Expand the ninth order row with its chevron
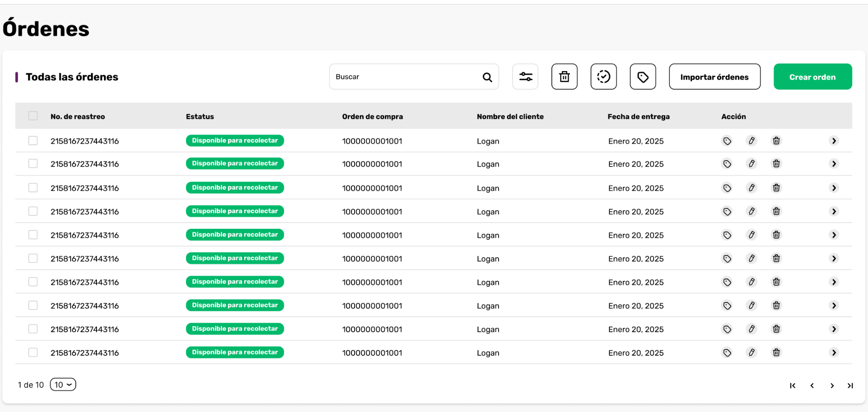 (x=834, y=329)
